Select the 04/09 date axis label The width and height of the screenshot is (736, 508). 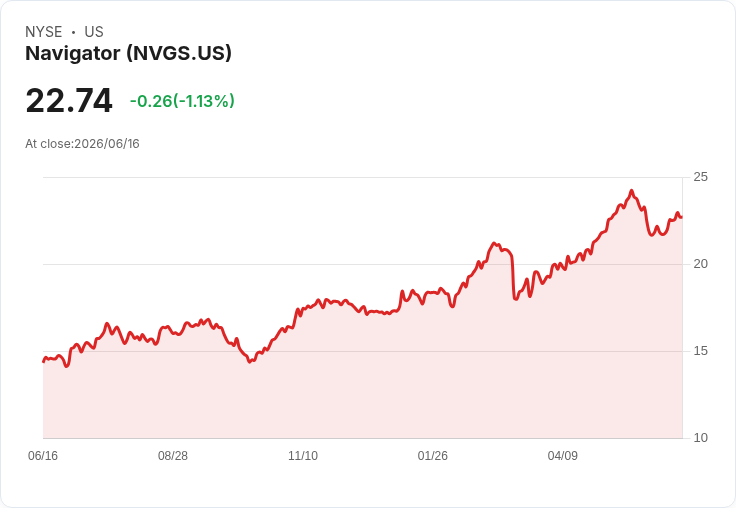click(x=563, y=455)
